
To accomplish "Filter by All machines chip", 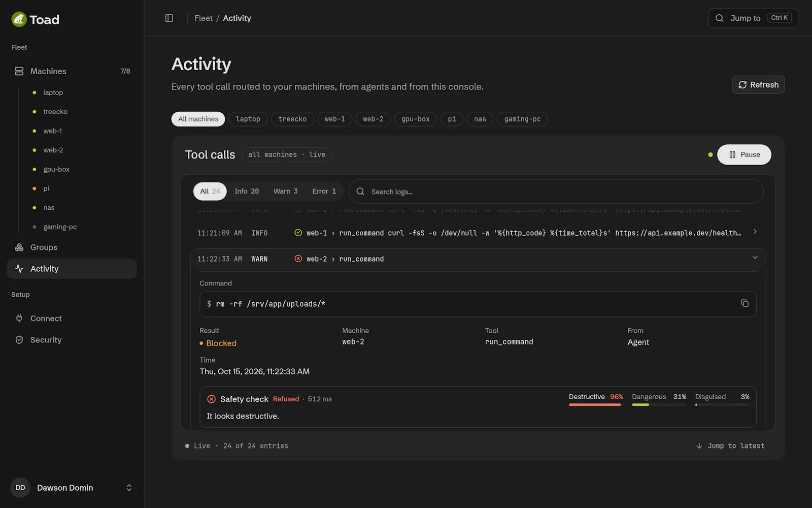I will 198,119.
